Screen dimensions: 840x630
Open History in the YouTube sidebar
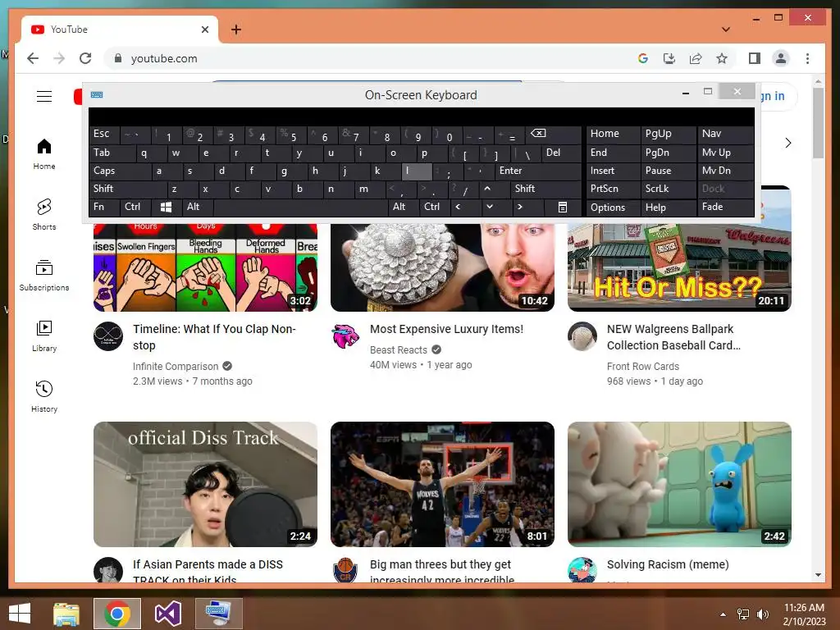click(x=44, y=396)
